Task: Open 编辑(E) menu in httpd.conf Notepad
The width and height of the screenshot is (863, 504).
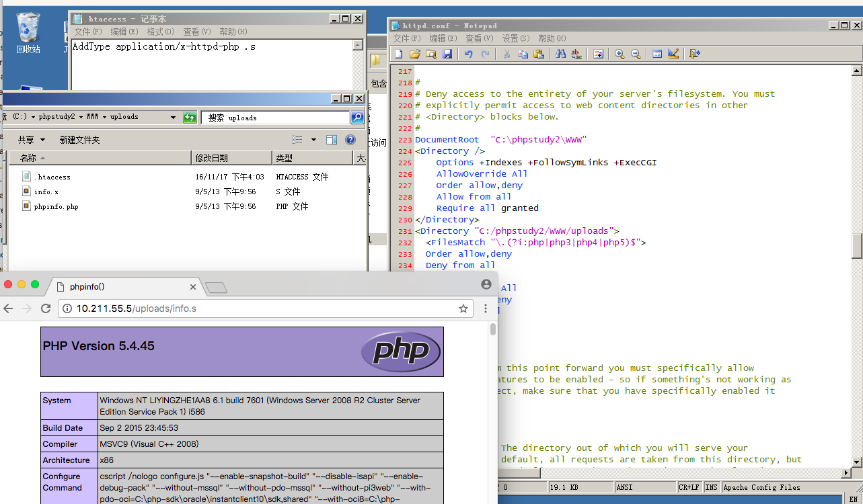Action: coord(443,38)
